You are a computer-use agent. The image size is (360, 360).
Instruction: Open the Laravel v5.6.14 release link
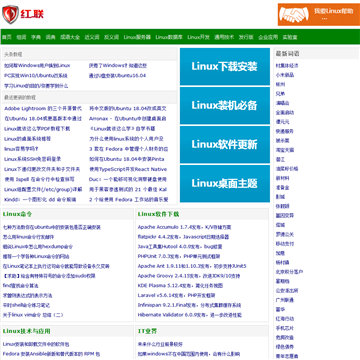[x=176, y=295]
